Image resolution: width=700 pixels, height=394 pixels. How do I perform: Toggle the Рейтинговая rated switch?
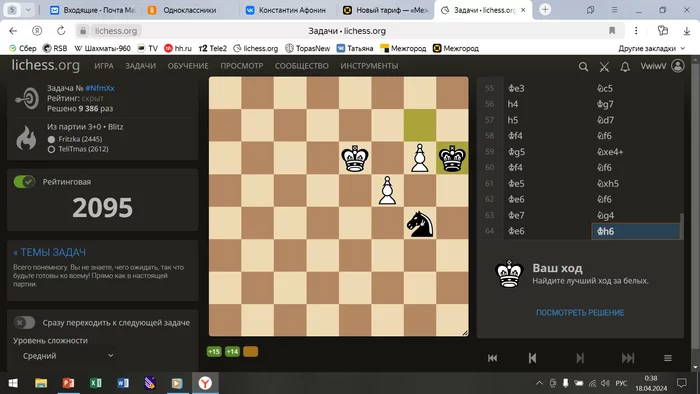coord(24,182)
